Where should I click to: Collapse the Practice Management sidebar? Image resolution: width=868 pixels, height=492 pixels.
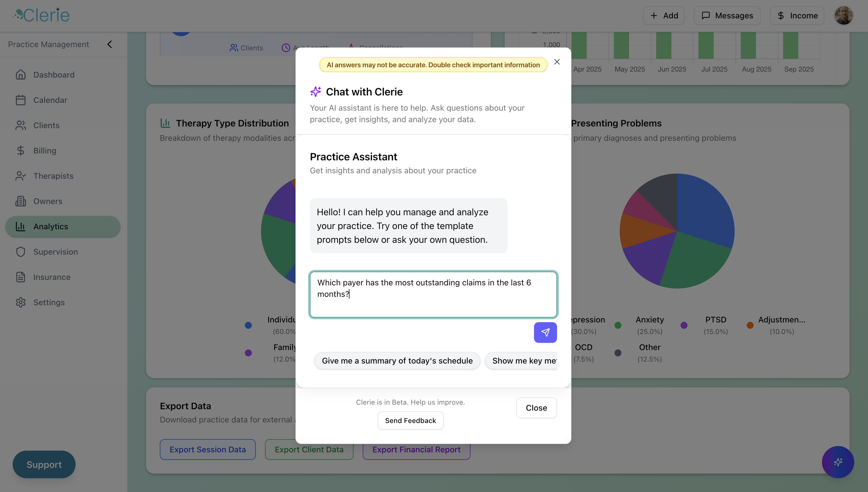pyautogui.click(x=109, y=44)
